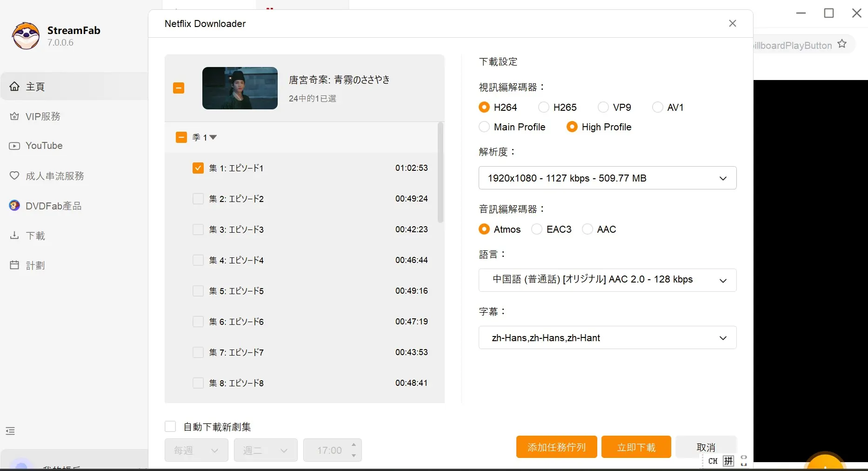Viewport: 868px width, 471px height.
Task: Open the 語言 audio language dropdown
Action: pyautogui.click(x=608, y=280)
